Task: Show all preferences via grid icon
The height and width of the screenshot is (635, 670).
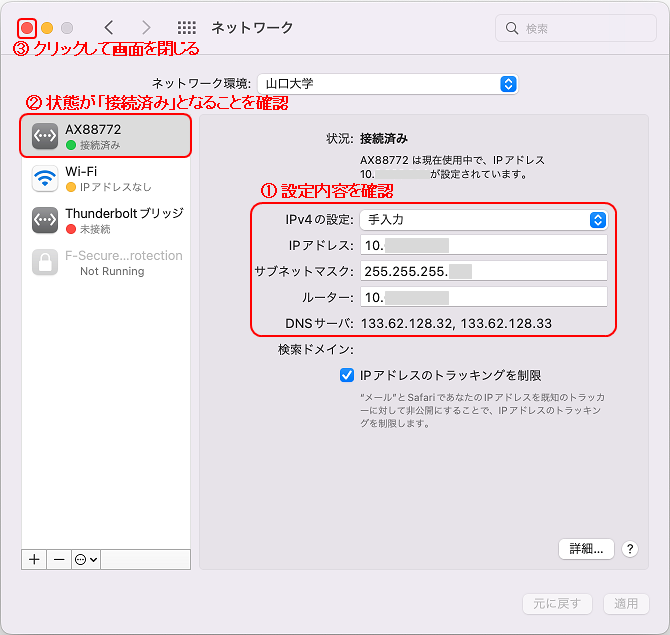Action: (187, 28)
